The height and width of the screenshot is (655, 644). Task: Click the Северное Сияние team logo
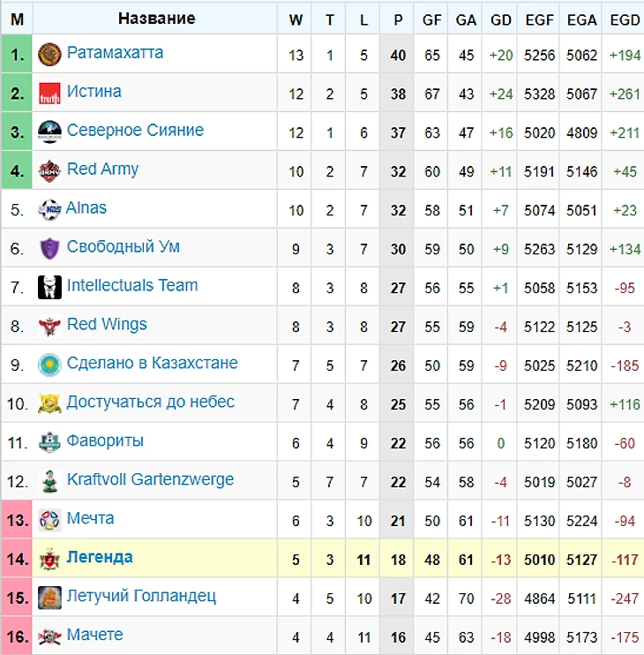[49, 132]
